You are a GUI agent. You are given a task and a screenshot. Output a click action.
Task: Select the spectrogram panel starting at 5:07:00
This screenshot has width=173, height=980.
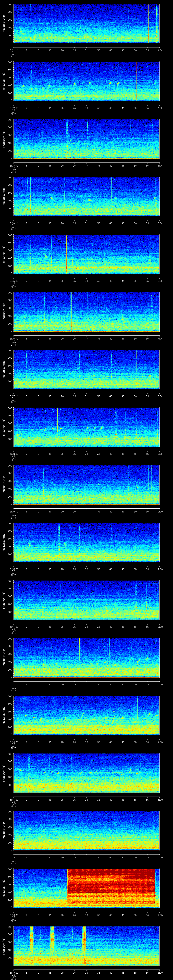[x=87, y=369]
